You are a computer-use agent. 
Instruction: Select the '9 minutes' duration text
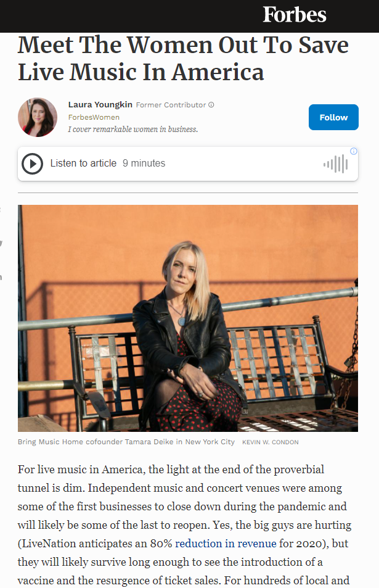click(144, 164)
